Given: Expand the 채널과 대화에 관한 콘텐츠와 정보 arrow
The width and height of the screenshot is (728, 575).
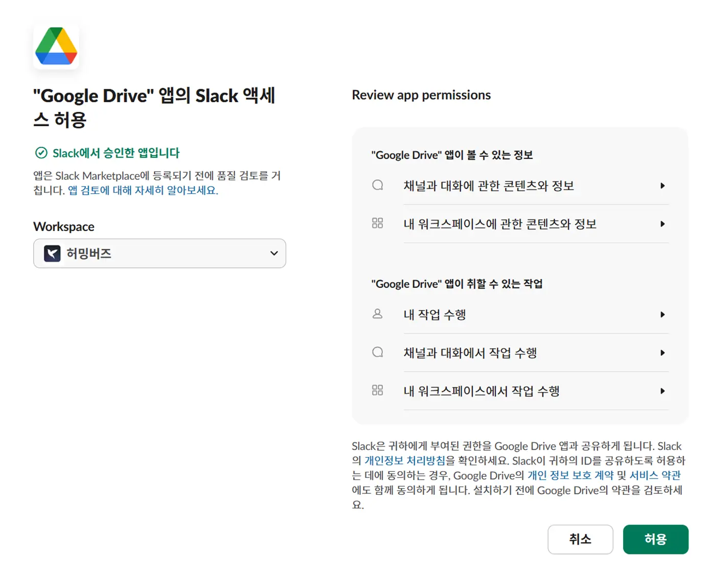Looking at the screenshot, I should click(662, 186).
